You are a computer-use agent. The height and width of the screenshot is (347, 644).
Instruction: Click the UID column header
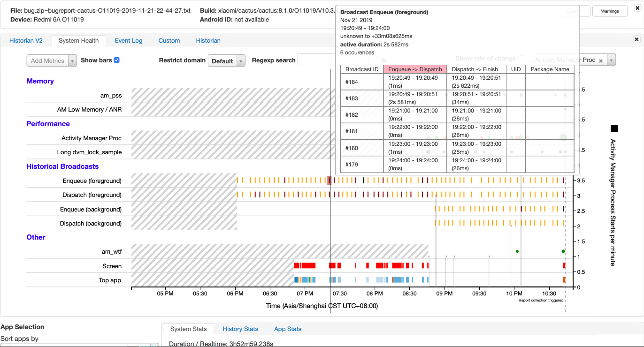516,69
